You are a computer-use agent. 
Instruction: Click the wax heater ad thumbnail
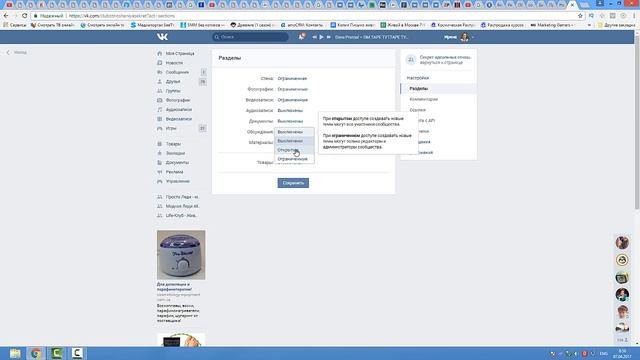[x=181, y=255]
